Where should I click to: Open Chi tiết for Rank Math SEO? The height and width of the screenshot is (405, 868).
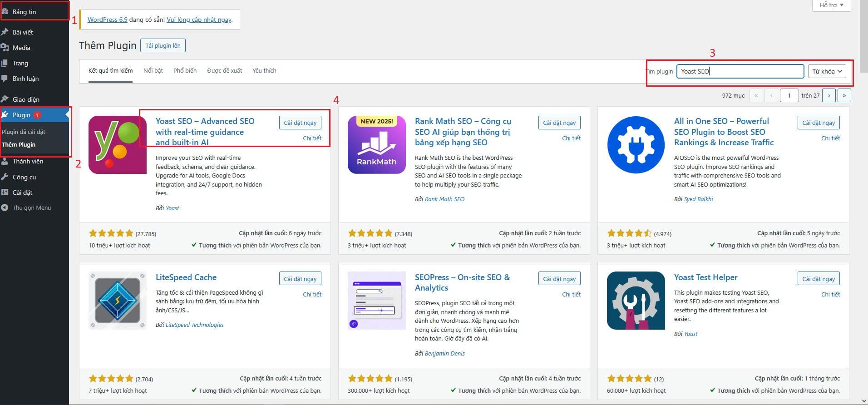tap(571, 138)
